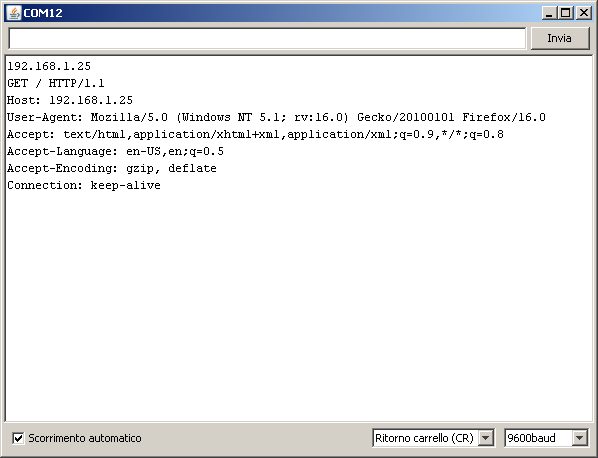Click the Accept-Language: en-US output line
This screenshot has width=598, height=458.
[115, 151]
